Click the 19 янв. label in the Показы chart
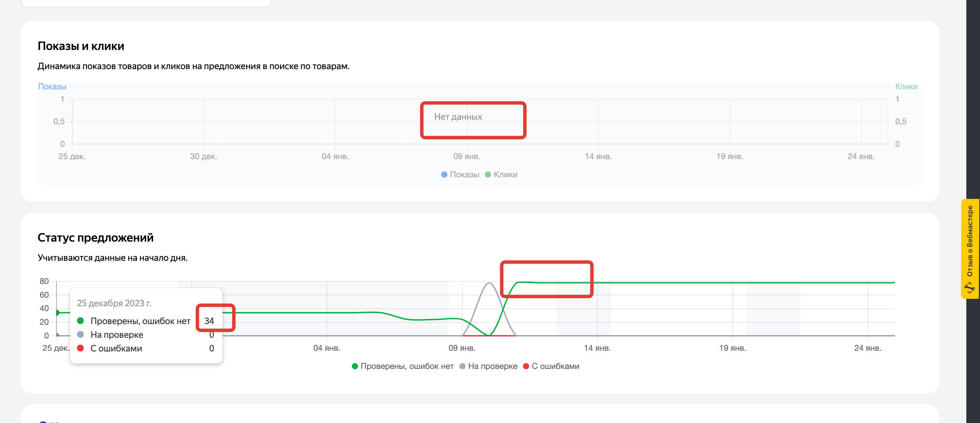The width and height of the screenshot is (980, 423). click(x=730, y=156)
